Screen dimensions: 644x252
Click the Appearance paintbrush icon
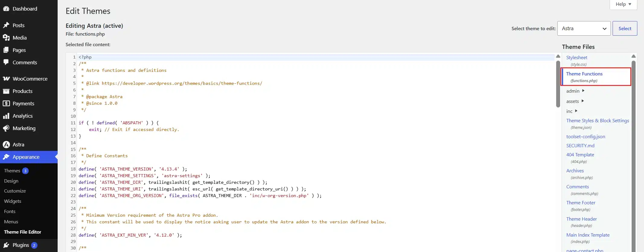[6, 157]
